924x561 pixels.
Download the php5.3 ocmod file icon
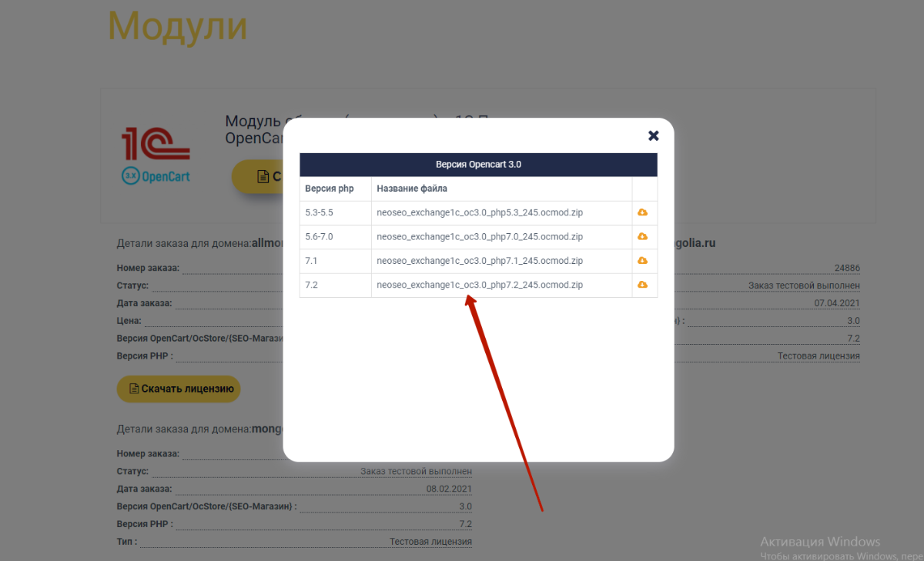(x=643, y=212)
